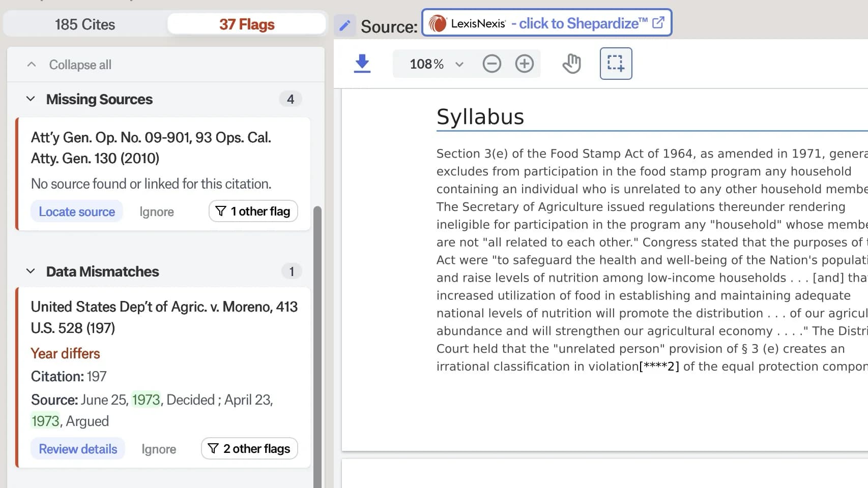Viewport: 868px width, 488px height.
Task: Show the 2 other flags filter
Action: pyautogui.click(x=249, y=448)
